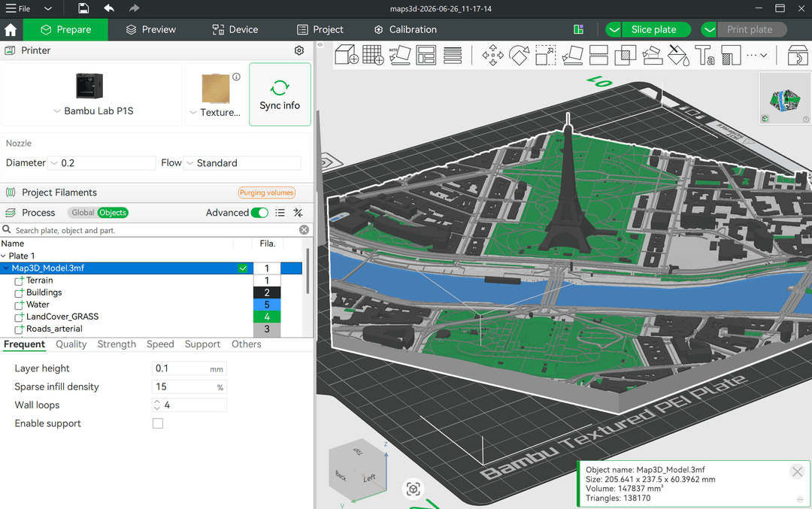The height and width of the screenshot is (509, 812).
Task: Click the green layout icon beside Slice plate
Action: tap(578, 29)
